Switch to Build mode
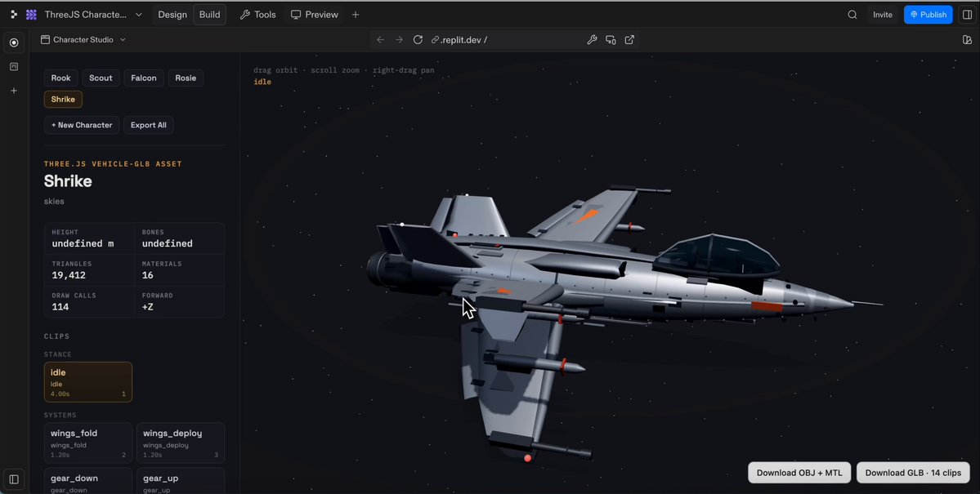Screen dimensions: 980x494 click(x=209, y=15)
